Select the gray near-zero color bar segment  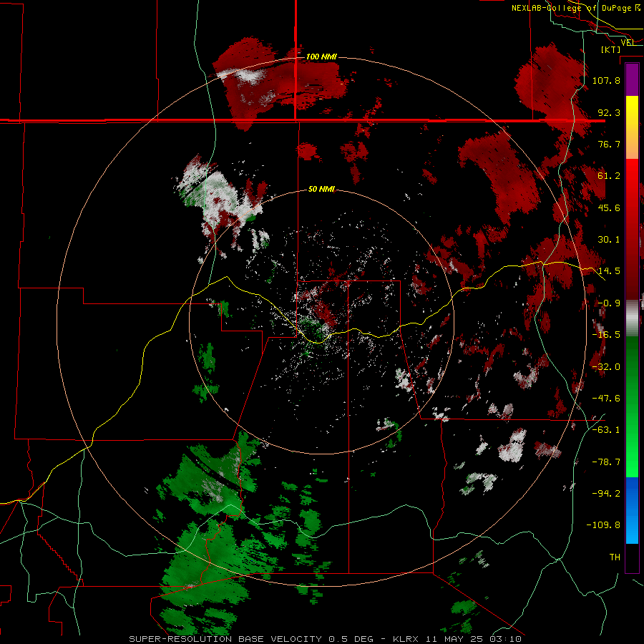[632, 318]
